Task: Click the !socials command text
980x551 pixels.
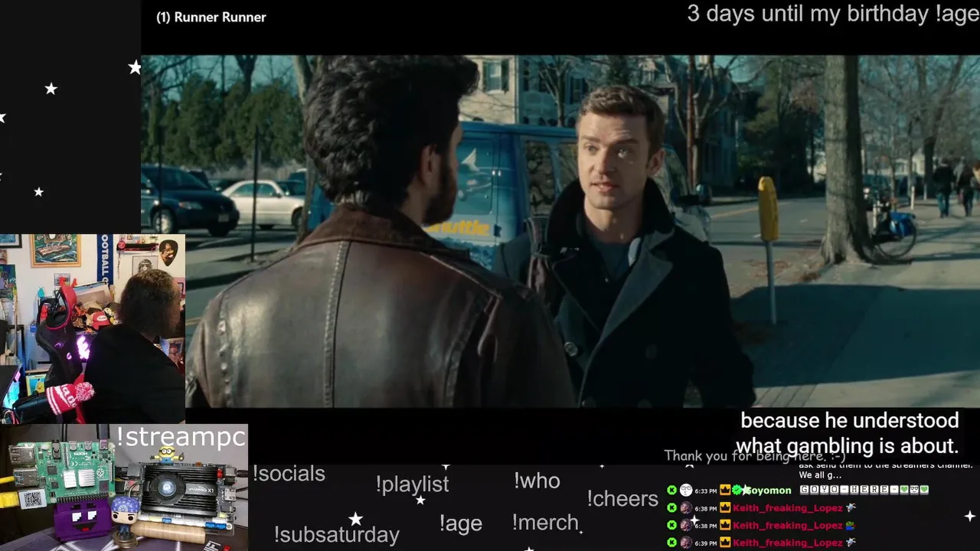Action: (289, 474)
